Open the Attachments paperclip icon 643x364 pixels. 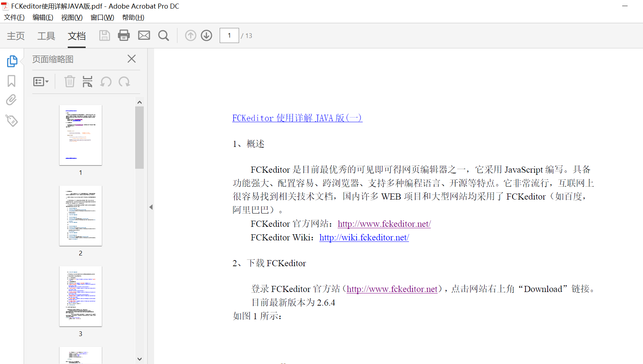pos(11,100)
